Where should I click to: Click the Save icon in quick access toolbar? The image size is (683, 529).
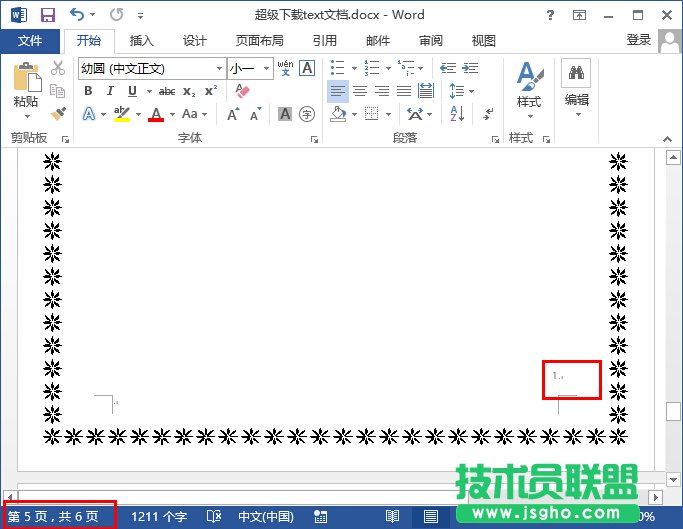(47, 15)
